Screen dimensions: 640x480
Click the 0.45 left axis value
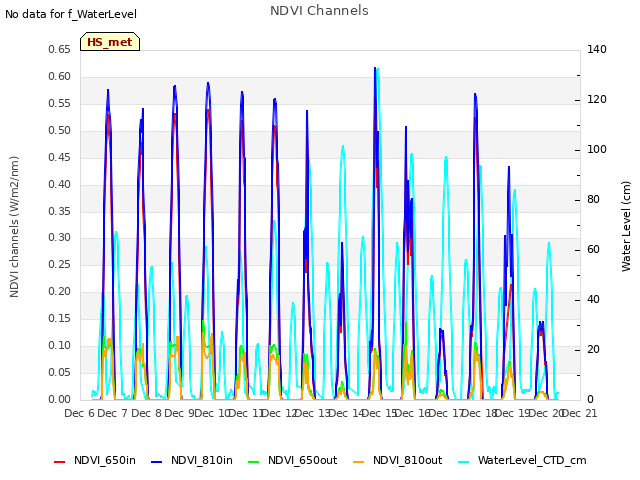(60, 158)
